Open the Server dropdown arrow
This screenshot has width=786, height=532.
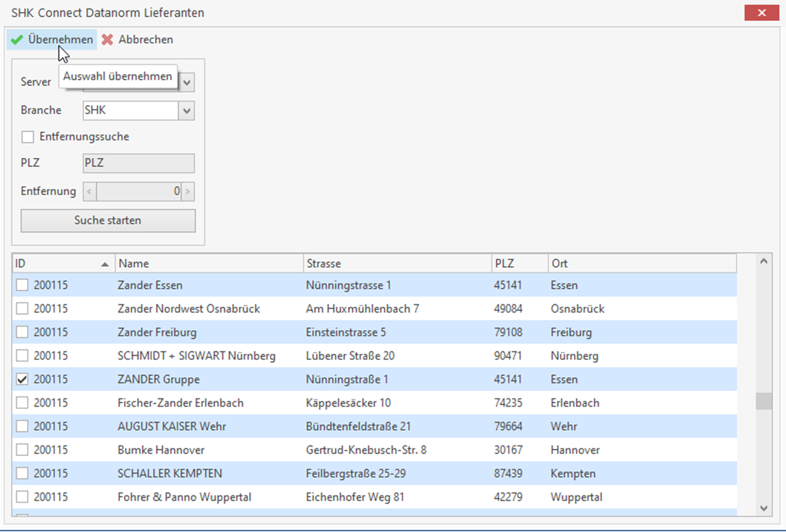(x=187, y=82)
